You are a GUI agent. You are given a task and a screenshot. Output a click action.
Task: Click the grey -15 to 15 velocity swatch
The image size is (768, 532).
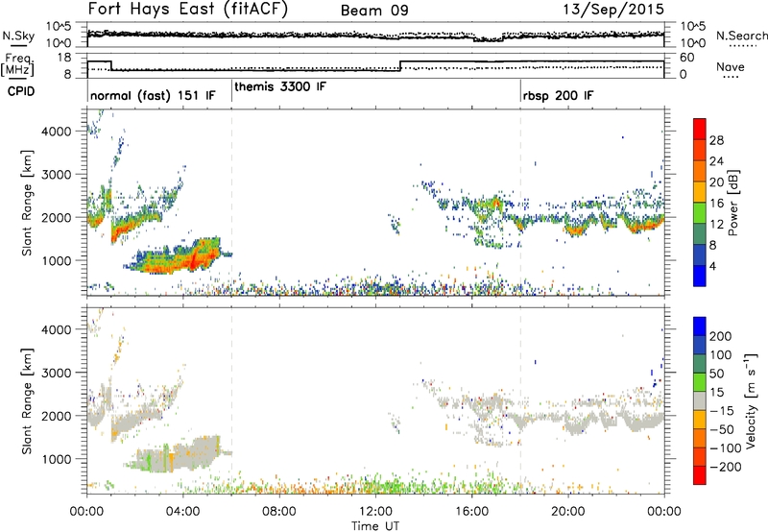(x=700, y=400)
